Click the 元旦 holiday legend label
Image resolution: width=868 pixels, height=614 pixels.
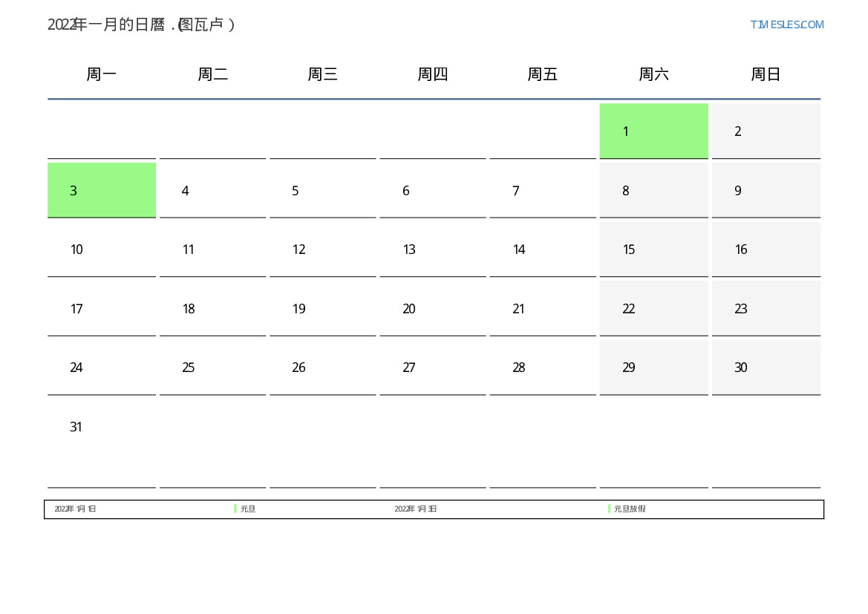[x=248, y=509]
